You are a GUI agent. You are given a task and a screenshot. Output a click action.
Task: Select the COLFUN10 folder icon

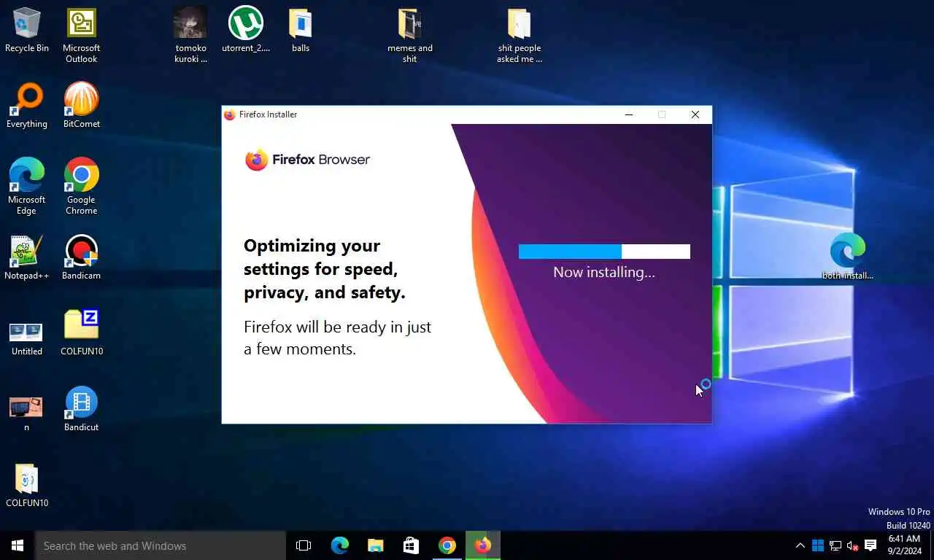(x=27, y=486)
